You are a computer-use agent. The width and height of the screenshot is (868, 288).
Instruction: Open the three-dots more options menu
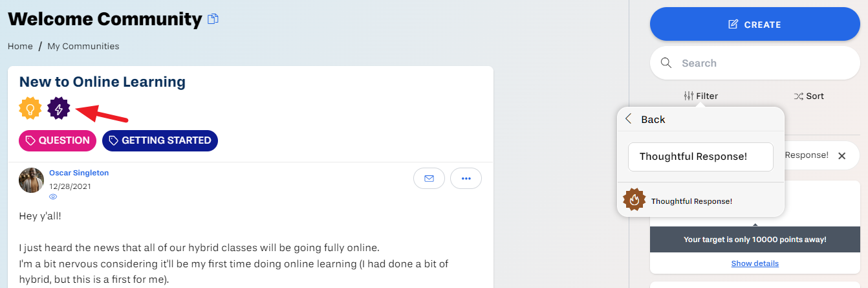[466, 178]
